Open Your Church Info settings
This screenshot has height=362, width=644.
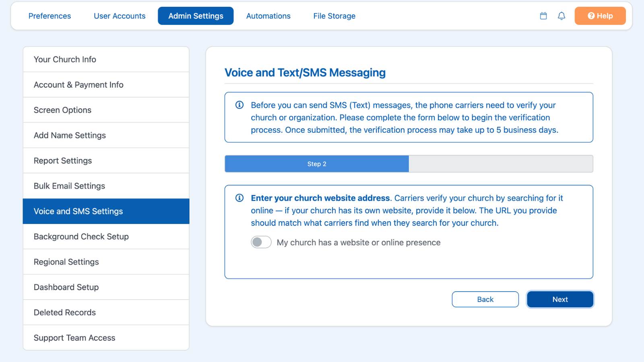[106, 60]
